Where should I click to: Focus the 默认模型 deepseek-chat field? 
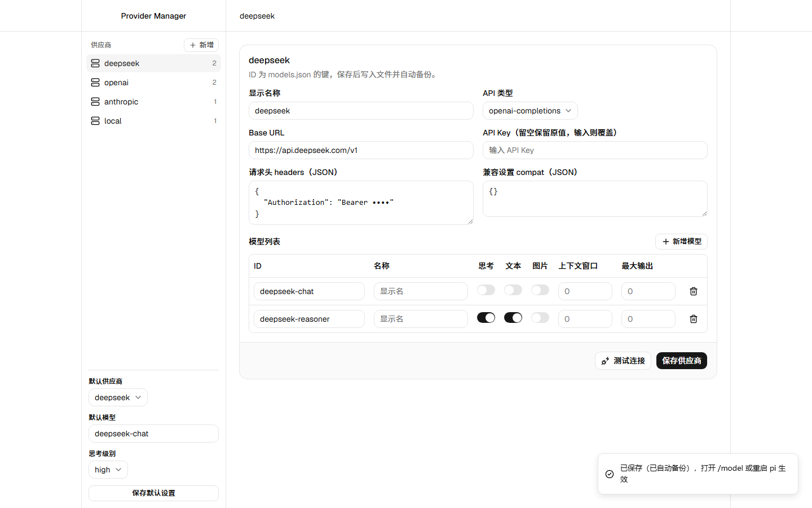pyautogui.click(x=153, y=433)
